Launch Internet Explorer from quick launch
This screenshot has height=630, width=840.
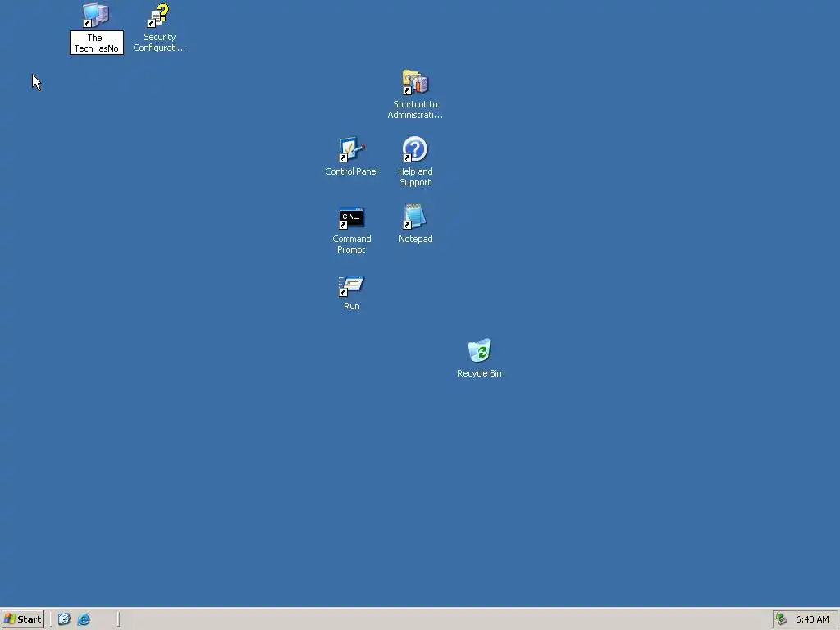[84, 619]
